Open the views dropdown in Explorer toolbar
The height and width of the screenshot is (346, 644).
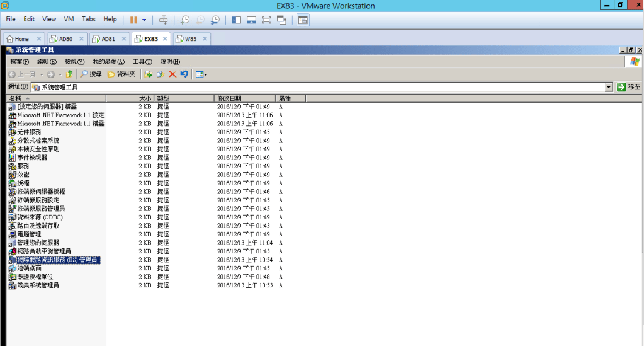pyautogui.click(x=201, y=74)
